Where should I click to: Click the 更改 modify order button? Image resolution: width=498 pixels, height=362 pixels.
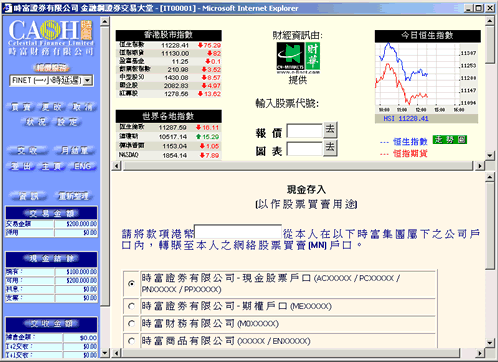point(52,107)
